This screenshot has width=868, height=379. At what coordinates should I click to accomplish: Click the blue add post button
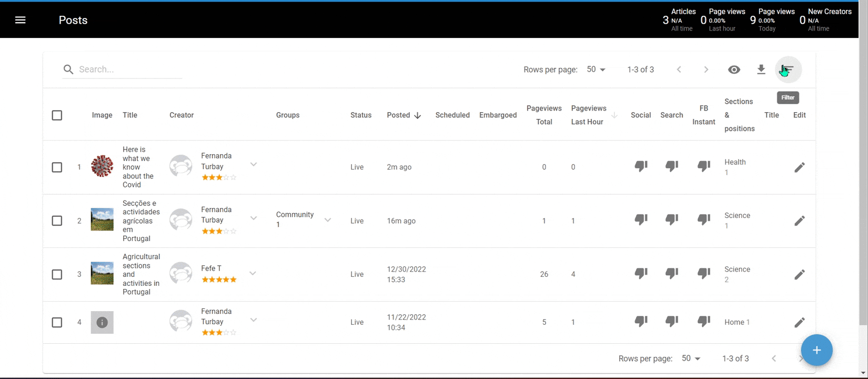[816, 350]
